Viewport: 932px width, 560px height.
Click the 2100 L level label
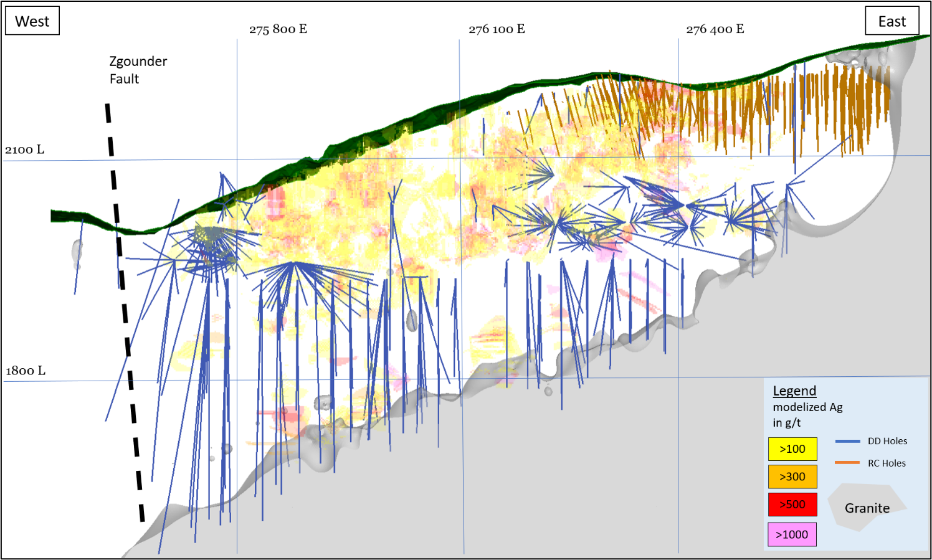[25, 149]
